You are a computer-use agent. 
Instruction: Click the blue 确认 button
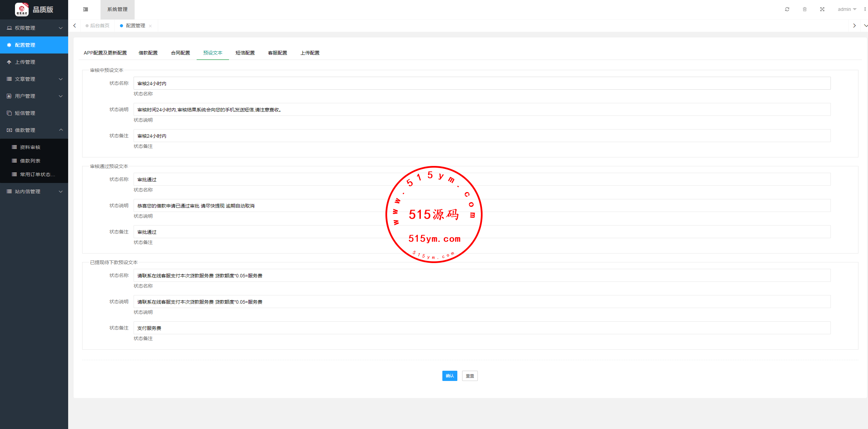(450, 376)
